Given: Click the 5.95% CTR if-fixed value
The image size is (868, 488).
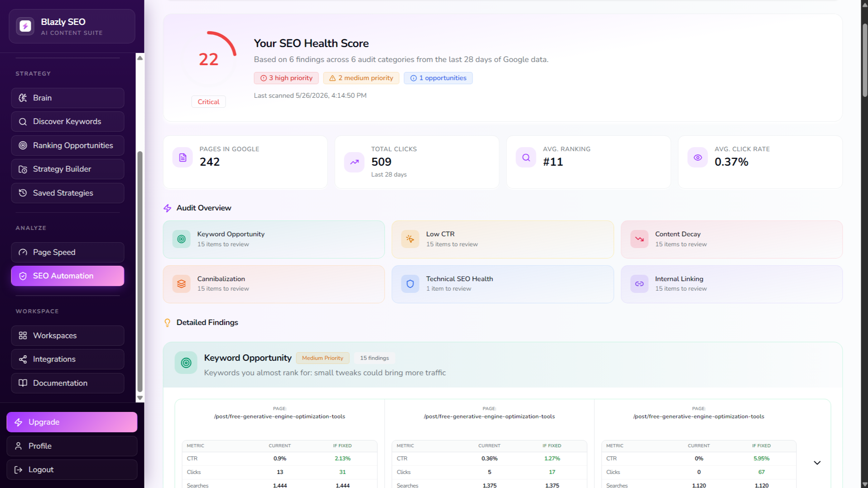Looking at the screenshot, I should pyautogui.click(x=762, y=459).
